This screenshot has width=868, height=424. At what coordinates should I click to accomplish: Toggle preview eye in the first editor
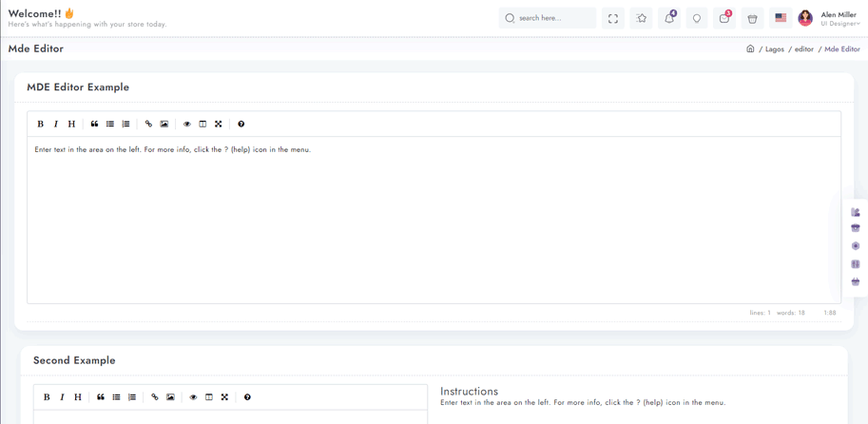click(187, 124)
